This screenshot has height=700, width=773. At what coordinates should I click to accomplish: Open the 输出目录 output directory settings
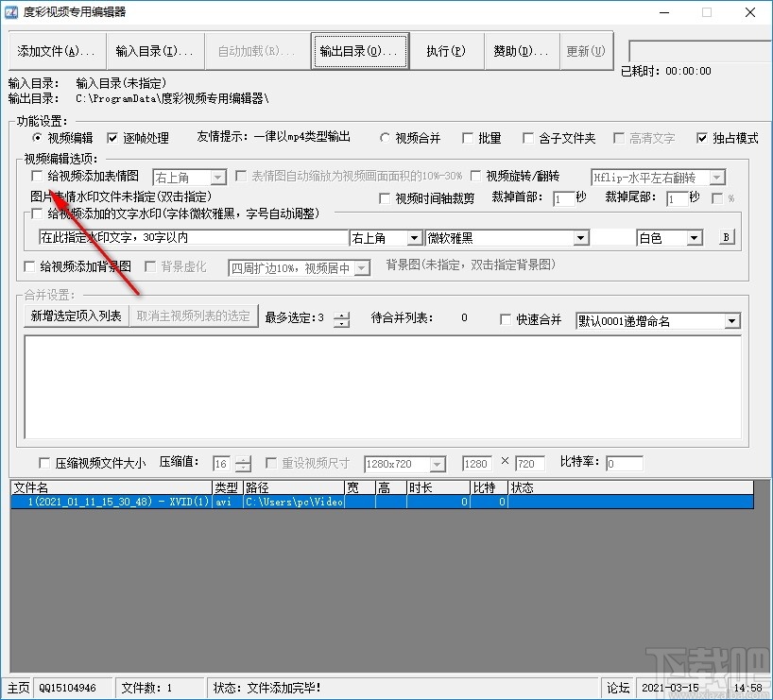(x=359, y=50)
